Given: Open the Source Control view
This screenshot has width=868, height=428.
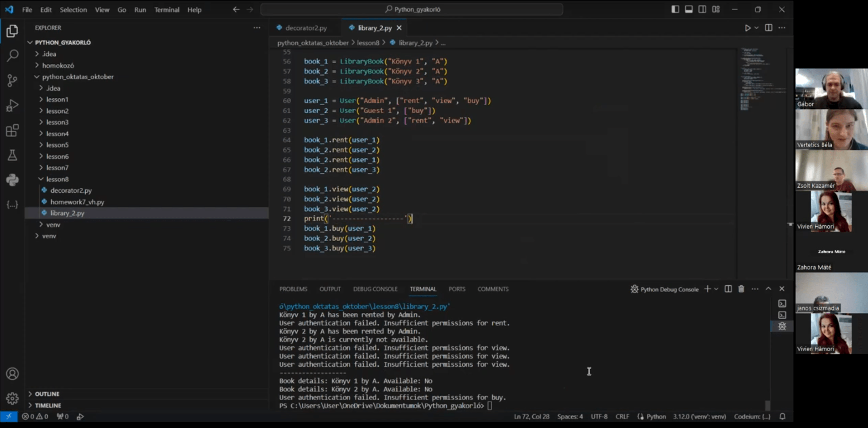Looking at the screenshot, I should pos(12,81).
